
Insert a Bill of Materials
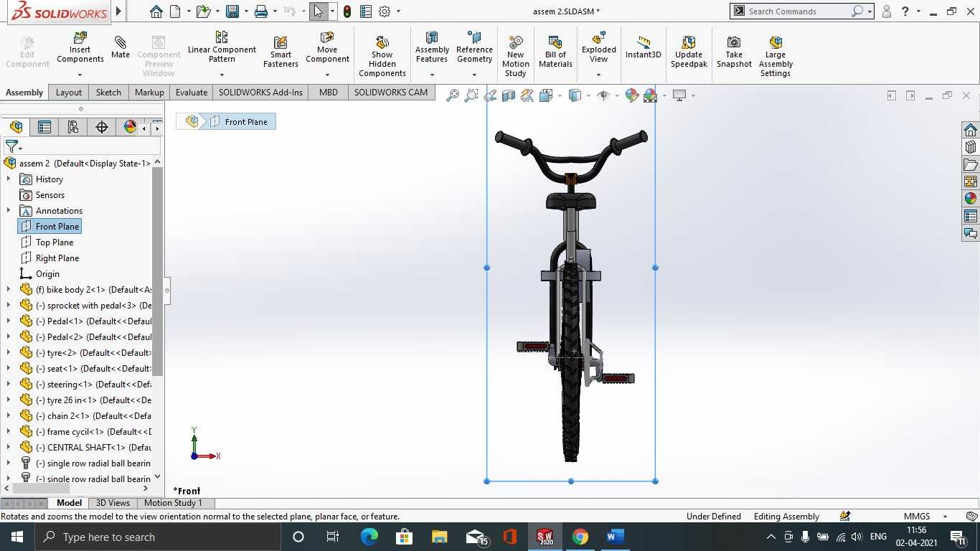point(555,52)
